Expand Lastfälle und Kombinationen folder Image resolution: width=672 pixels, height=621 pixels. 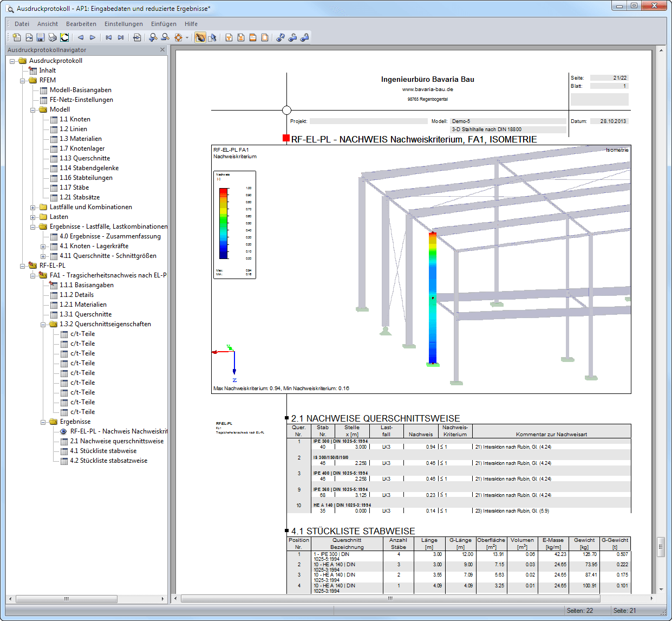coord(33,208)
